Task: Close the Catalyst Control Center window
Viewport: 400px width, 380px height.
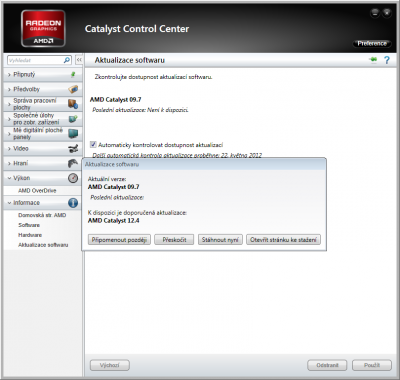Action: [x=387, y=13]
